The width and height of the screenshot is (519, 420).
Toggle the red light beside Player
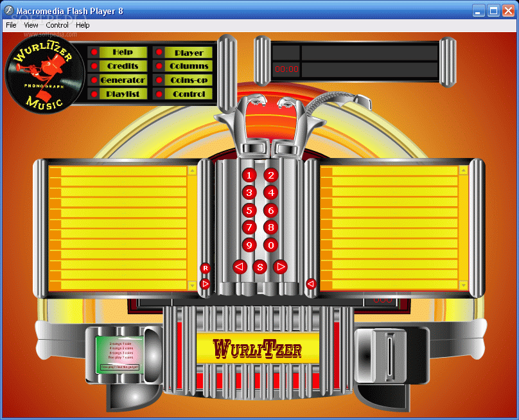(x=159, y=52)
